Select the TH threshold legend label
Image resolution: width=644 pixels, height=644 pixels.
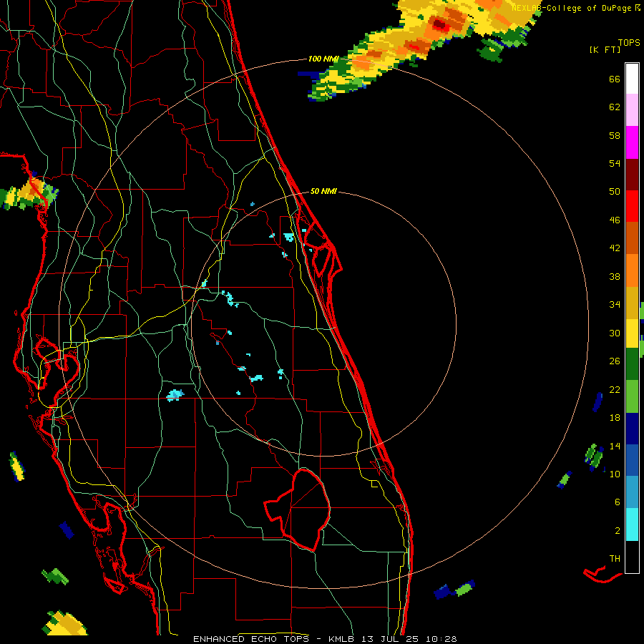(615, 559)
